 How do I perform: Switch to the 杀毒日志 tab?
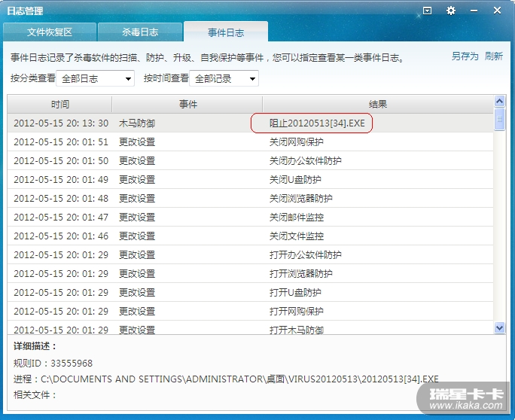(x=140, y=32)
